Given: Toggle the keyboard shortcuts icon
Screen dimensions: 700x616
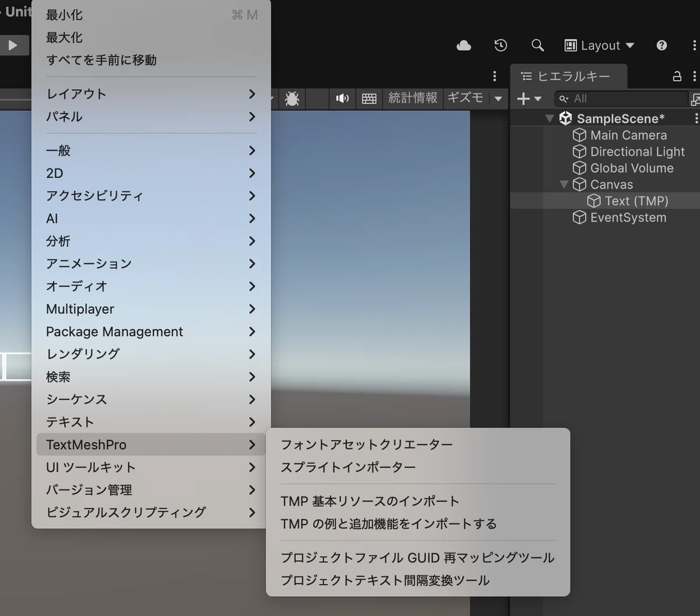Looking at the screenshot, I should point(369,99).
